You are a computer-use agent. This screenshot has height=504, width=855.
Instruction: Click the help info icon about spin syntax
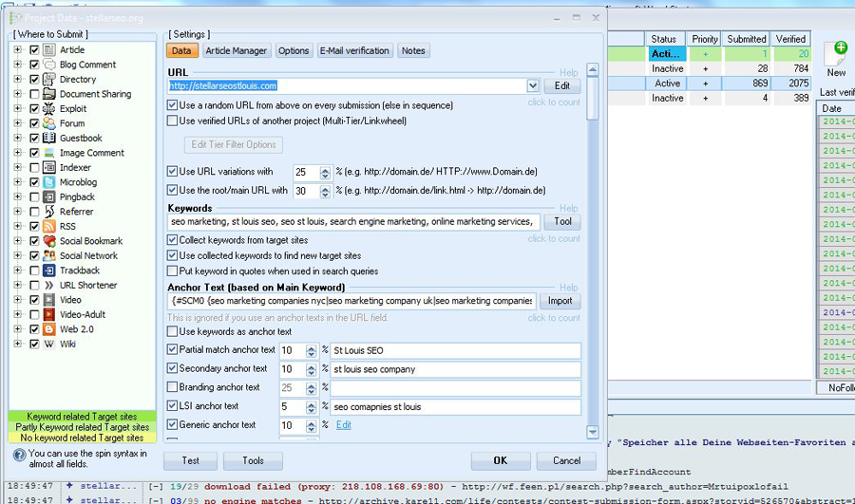tap(20, 455)
